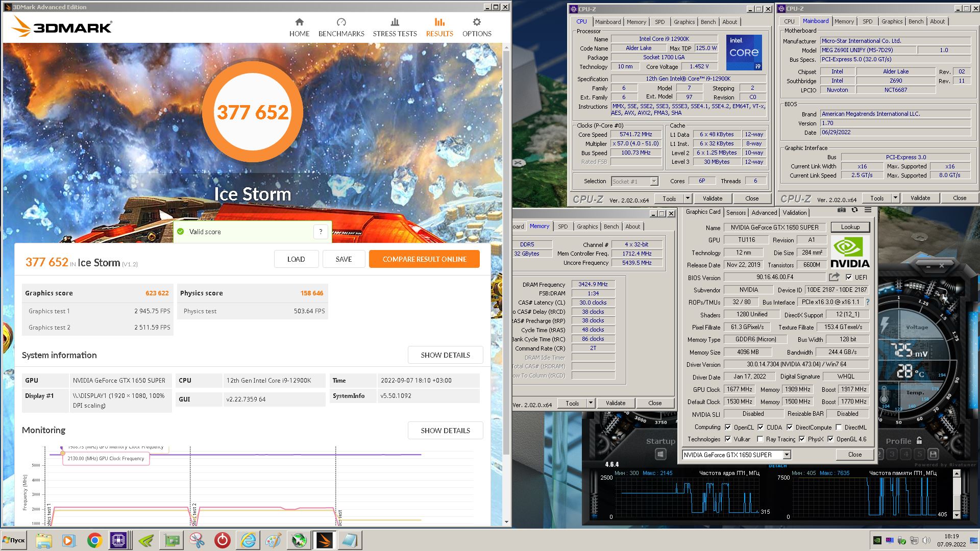This screenshot has height=551, width=980.
Task: Switch to 3DMark taskbar icon
Action: (325, 540)
